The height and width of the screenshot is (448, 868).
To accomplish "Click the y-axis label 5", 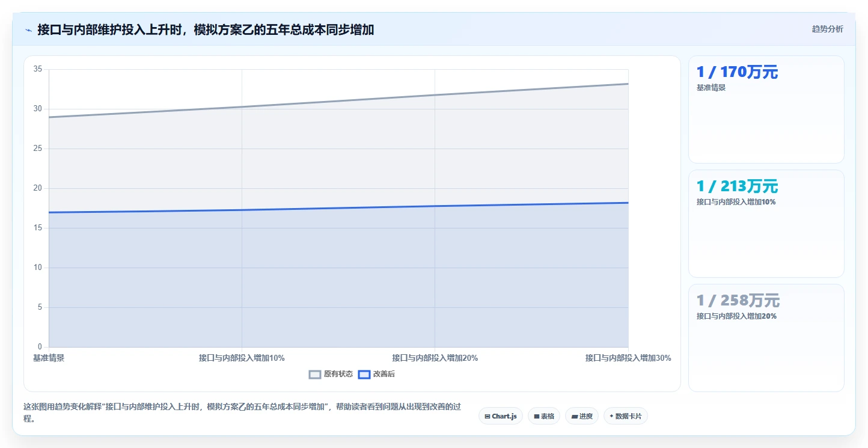I will click(40, 307).
